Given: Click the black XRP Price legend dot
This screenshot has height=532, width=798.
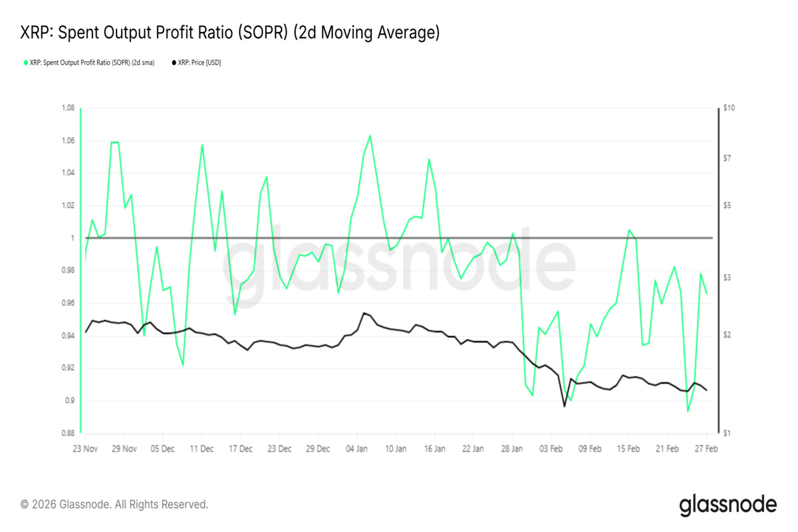Looking at the screenshot, I should click(x=174, y=63).
